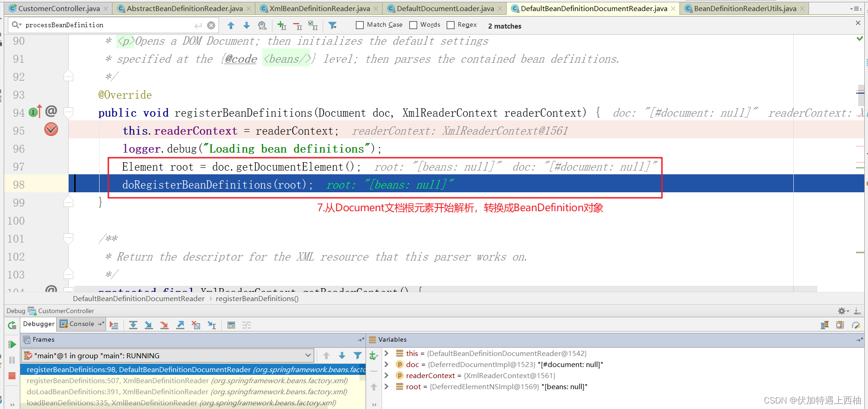Screen dimensions: 868x409
Task: Open search history dropdown magnifier
Action: coord(17,25)
